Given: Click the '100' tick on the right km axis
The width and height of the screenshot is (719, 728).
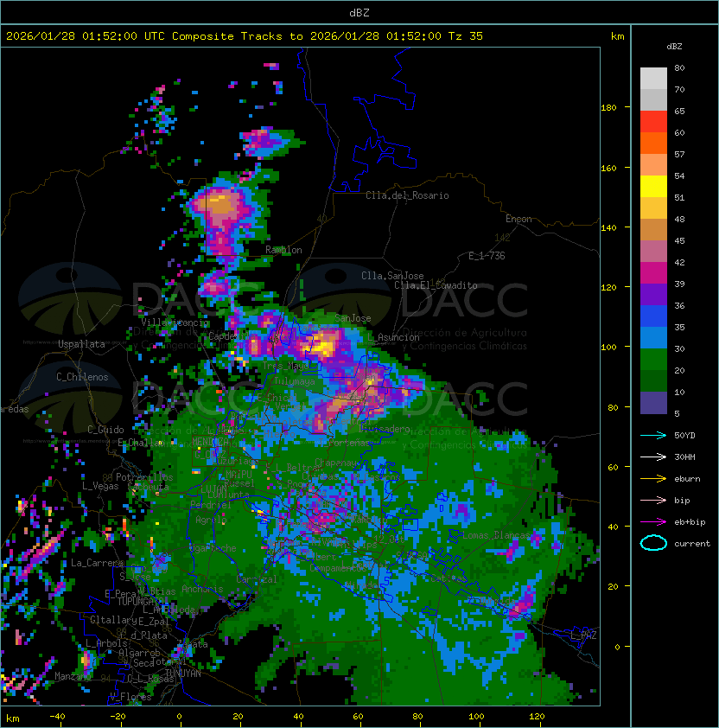Looking at the screenshot, I should click(608, 348).
